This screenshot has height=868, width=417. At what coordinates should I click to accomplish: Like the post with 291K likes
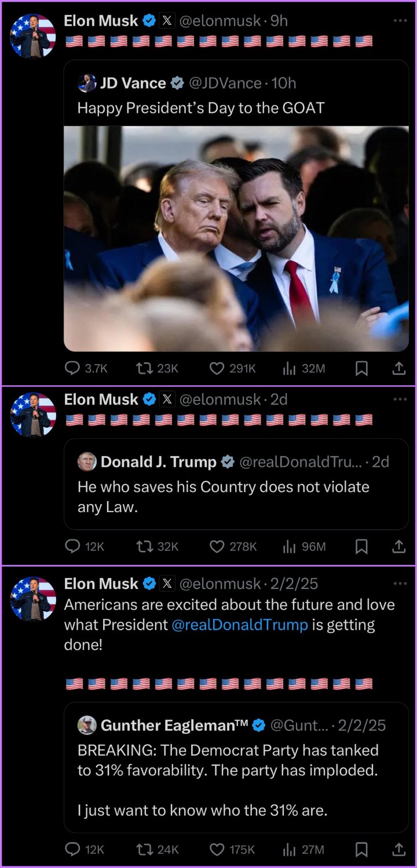click(232, 369)
